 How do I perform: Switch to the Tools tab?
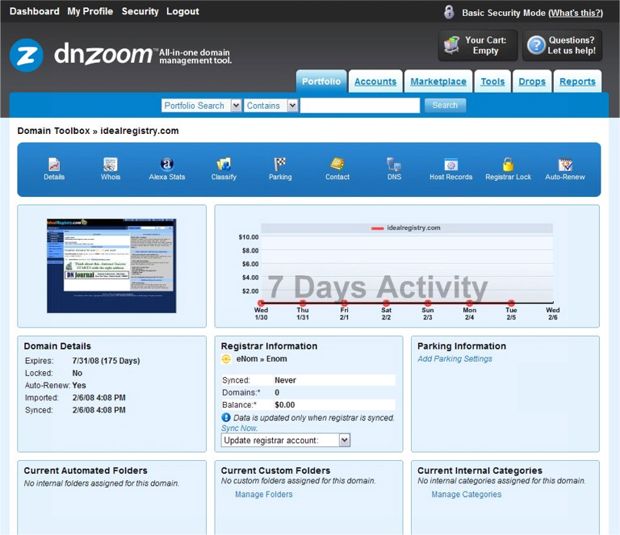(x=492, y=81)
